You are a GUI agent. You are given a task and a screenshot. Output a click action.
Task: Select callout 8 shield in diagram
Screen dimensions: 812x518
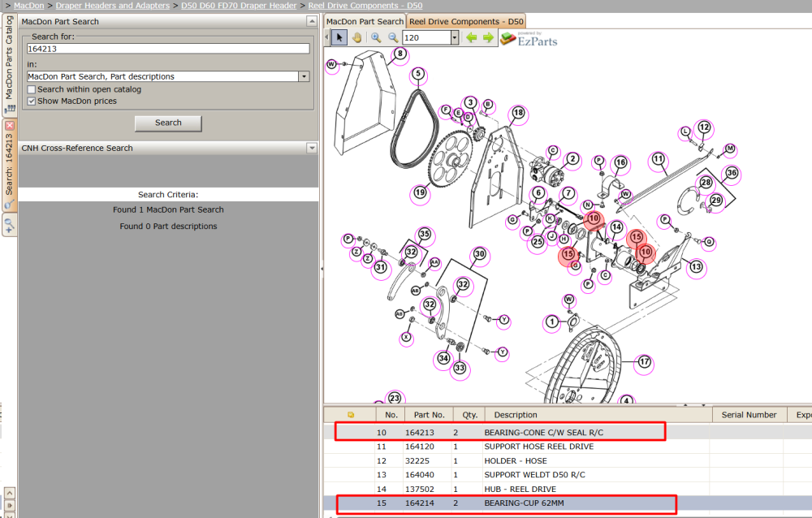400,54
